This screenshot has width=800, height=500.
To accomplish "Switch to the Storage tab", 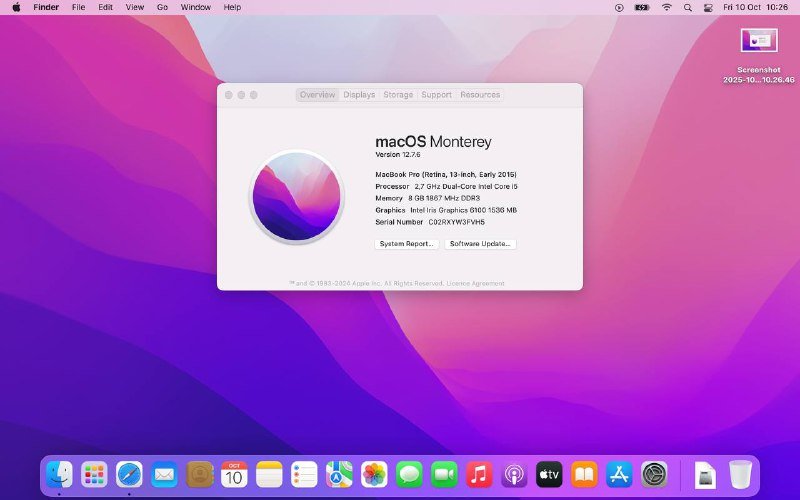I will [x=398, y=95].
